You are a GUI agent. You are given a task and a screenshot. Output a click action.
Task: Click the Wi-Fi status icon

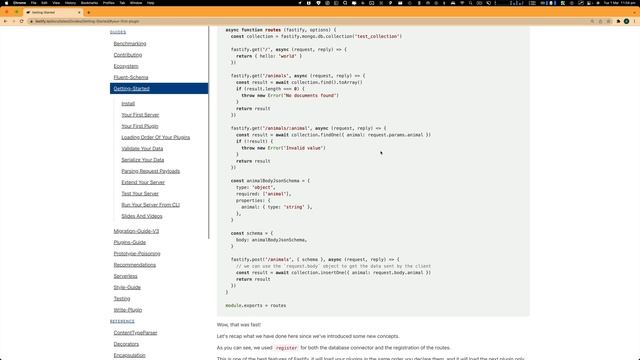[462, 3]
